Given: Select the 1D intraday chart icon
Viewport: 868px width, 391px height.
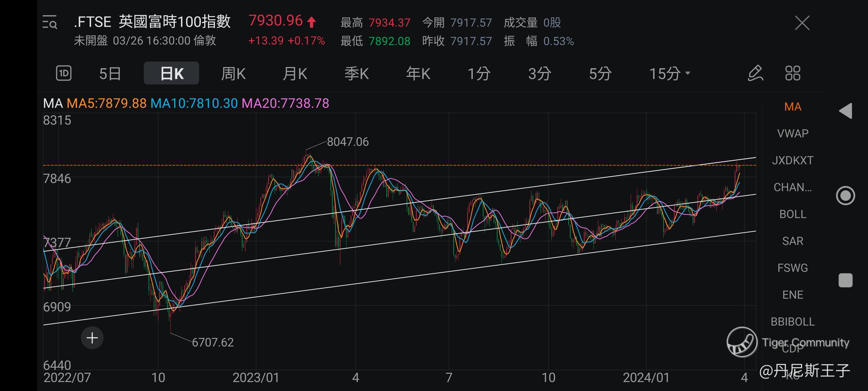Looking at the screenshot, I should point(63,73).
